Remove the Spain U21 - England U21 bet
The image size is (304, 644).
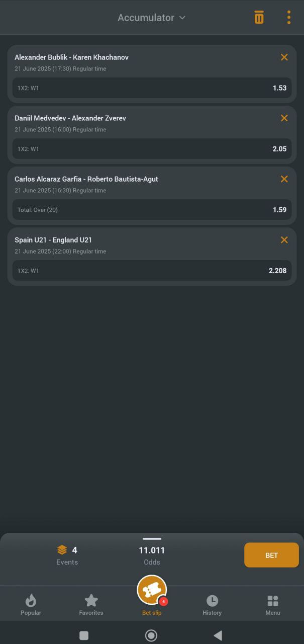284,240
